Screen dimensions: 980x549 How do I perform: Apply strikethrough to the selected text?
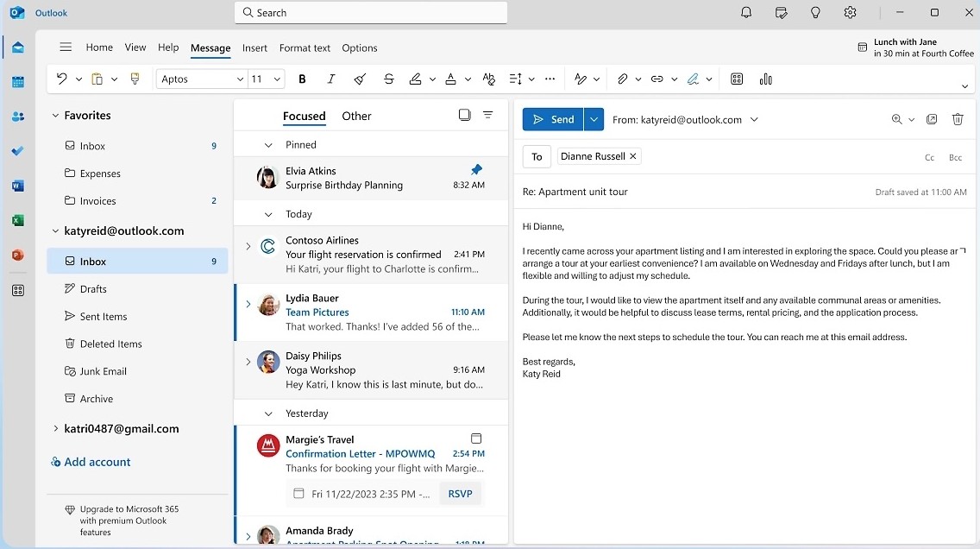pyautogui.click(x=389, y=79)
